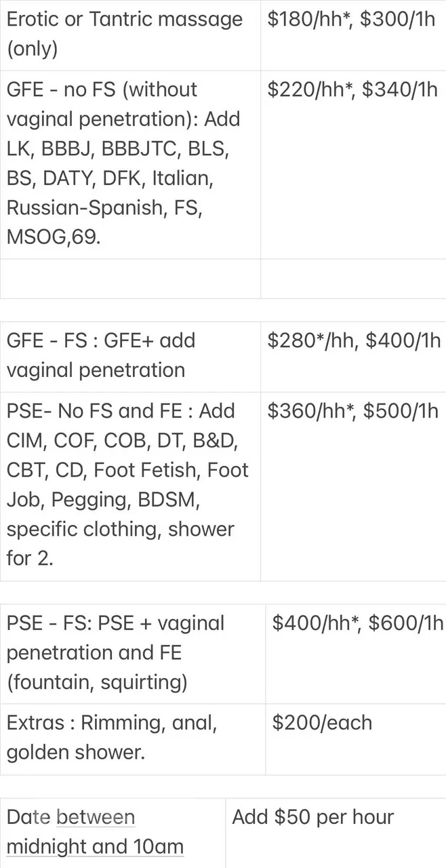Screen dimensions: 446x868
Task: Select the PSE - FS description cell
Action: [131, 652]
